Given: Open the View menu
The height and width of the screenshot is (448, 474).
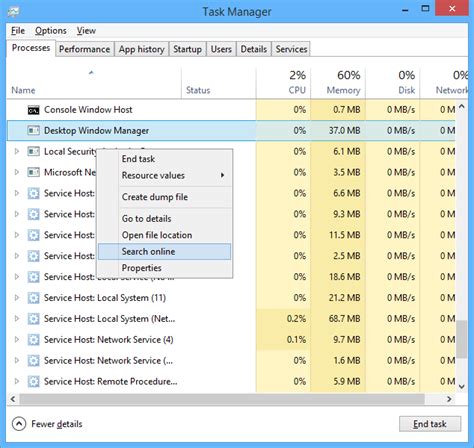Looking at the screenshot, I should click(86, 31).
